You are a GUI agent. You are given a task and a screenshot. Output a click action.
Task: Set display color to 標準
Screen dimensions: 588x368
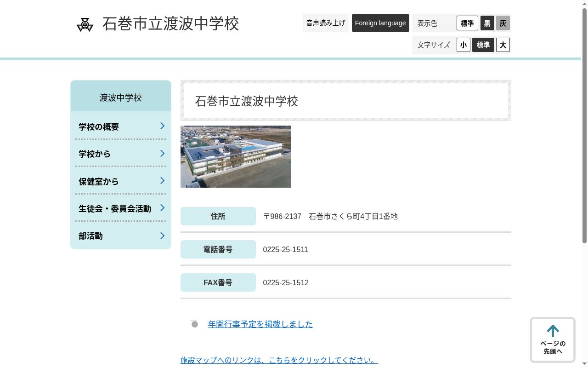click(x=467, y=23)
